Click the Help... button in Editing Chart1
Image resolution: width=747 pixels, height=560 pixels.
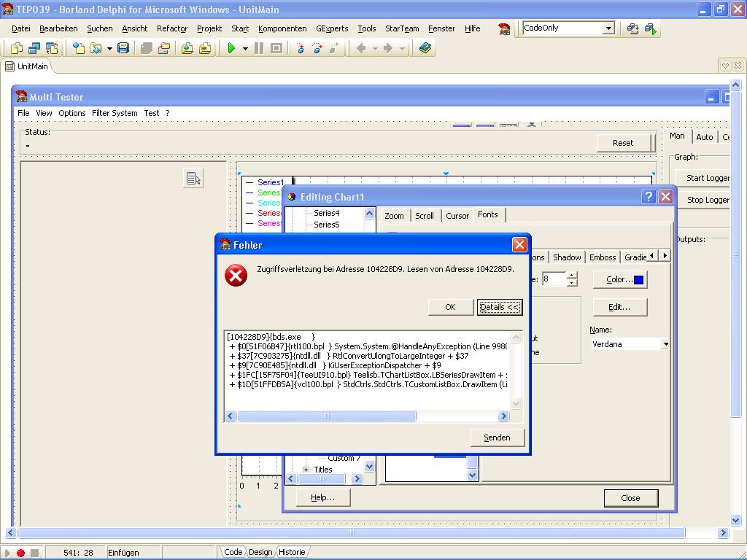pos(323,497)
